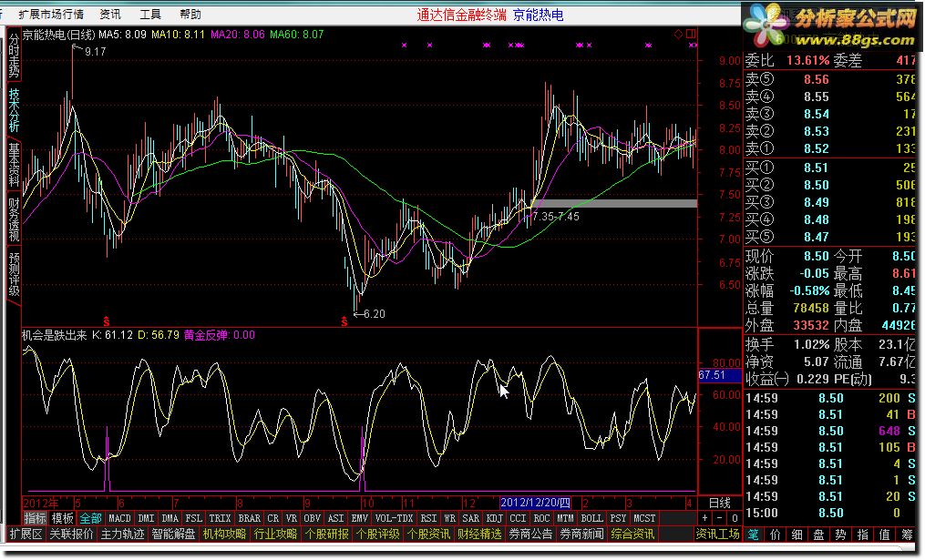Viewport: 925px width, 560px height.
Task: Select the 价 quote panel tab
Action: coord(776,535)
